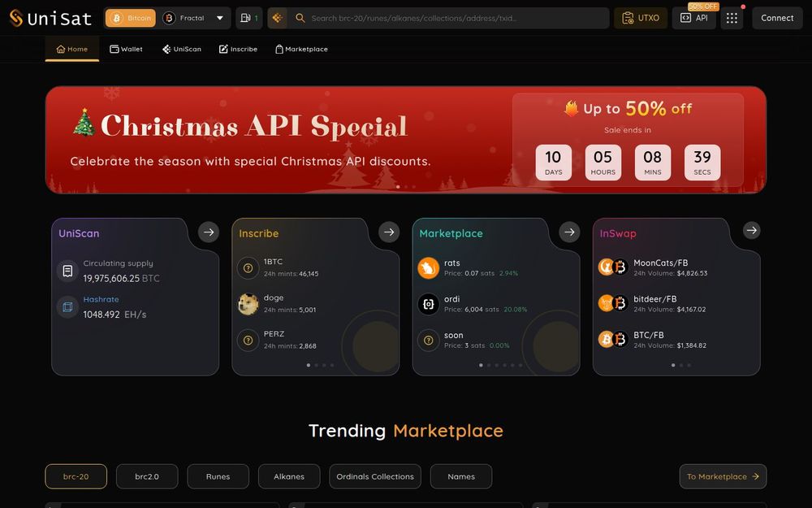Open the Inscribe tab

(x=238, y=50)
